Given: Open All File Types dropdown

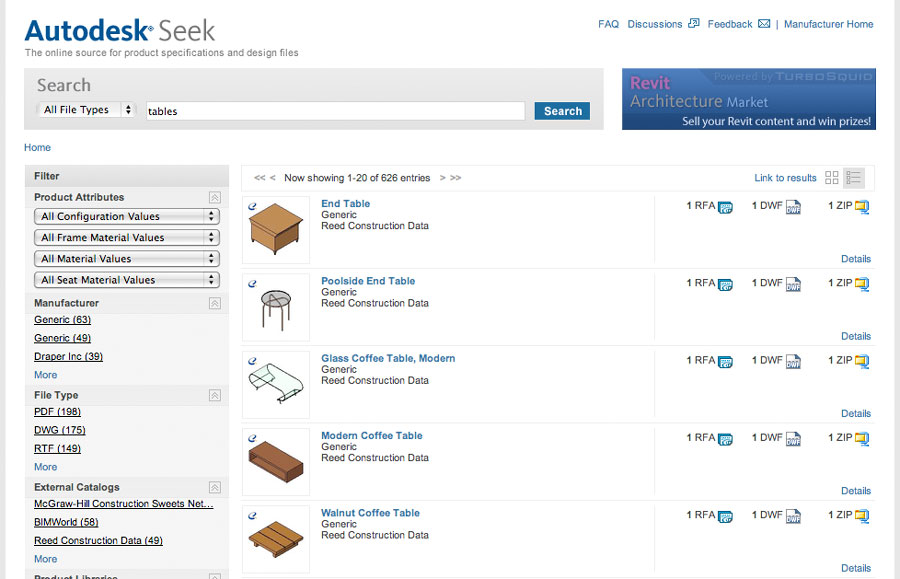Looking at the screenshot, I should (x=86, y=110).
